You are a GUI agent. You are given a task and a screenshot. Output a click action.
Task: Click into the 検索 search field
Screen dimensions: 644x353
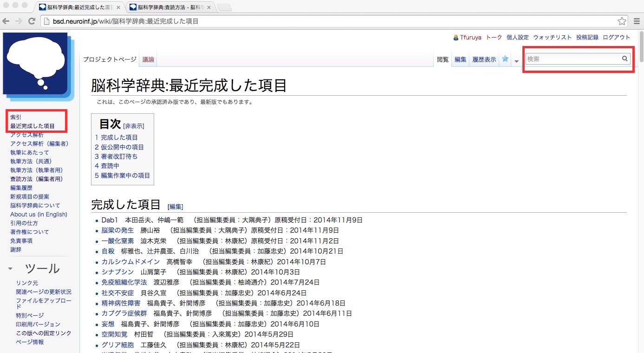coord(573,59)
